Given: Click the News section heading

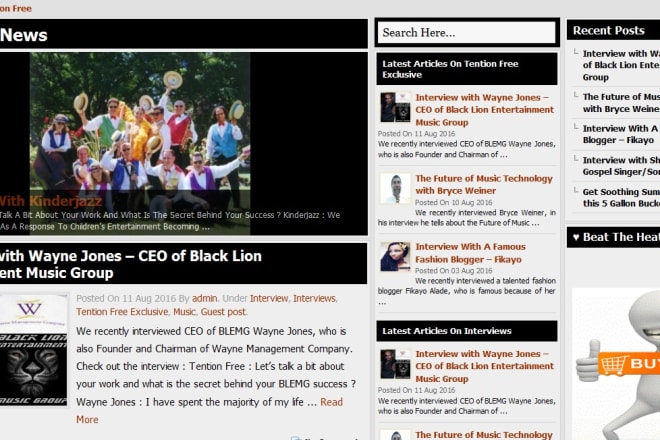Looking at the screenshot, I should pyautogui.click(x=24, y=35).
